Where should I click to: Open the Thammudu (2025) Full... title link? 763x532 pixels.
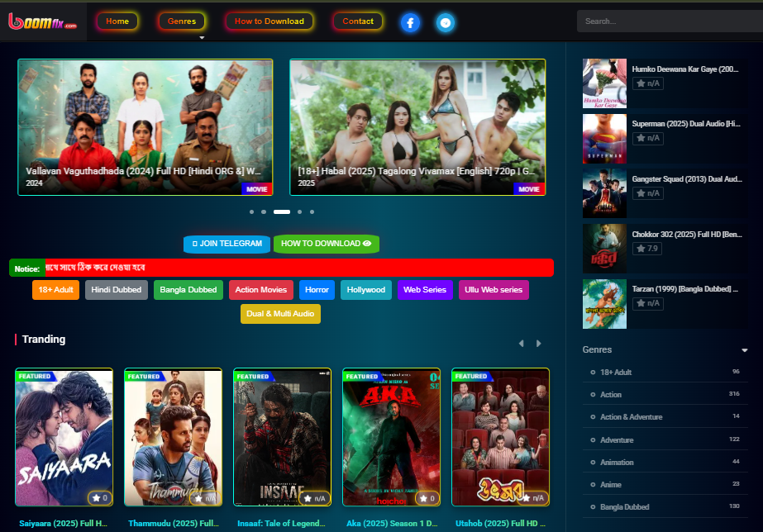(174, 523)
